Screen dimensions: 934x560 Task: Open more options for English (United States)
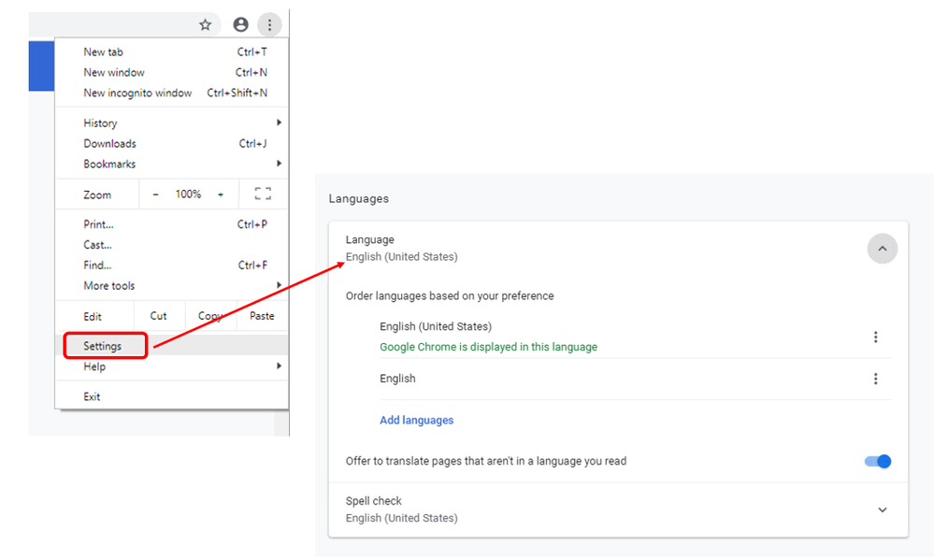(x=875, y=337)
